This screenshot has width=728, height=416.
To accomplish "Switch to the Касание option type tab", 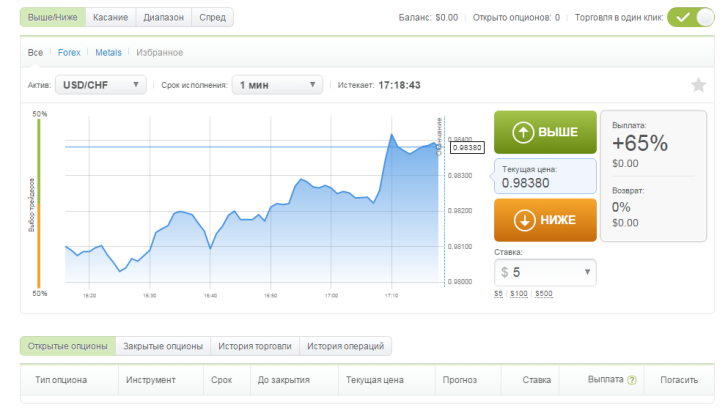I will 109,17.
